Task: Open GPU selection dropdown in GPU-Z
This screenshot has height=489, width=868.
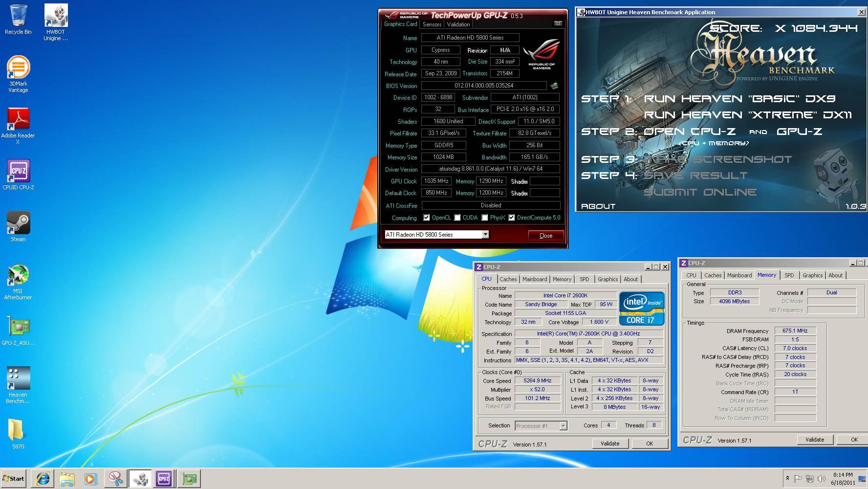Action: point(485,235)
